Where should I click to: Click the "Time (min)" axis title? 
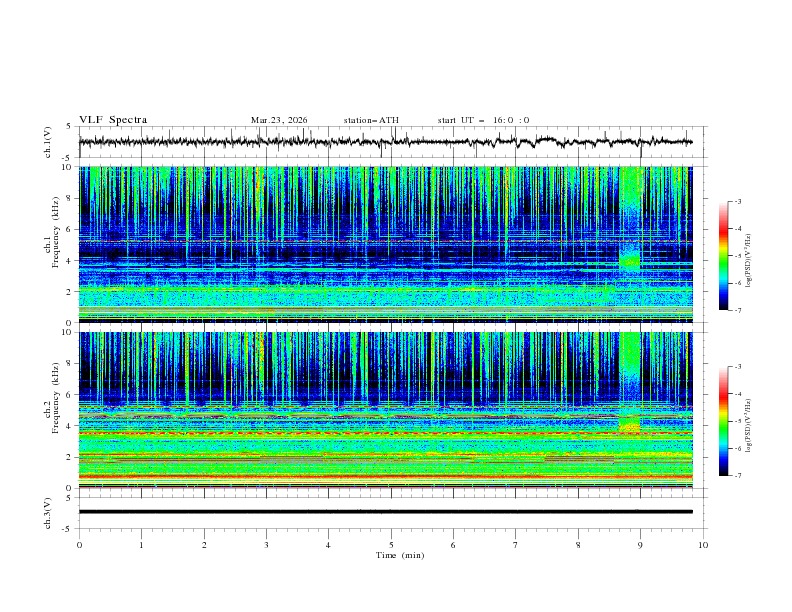click(x=400, y=555)
